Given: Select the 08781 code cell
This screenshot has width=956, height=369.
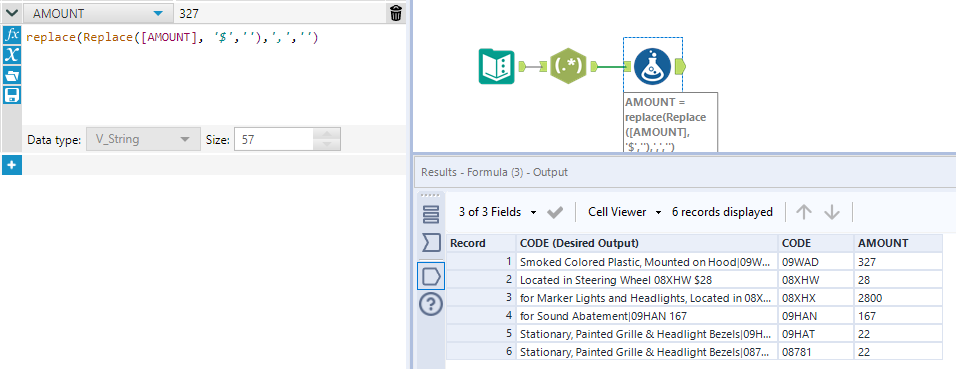Looking at the screenshot, I should pyautogui.click(x=816, y=352).
